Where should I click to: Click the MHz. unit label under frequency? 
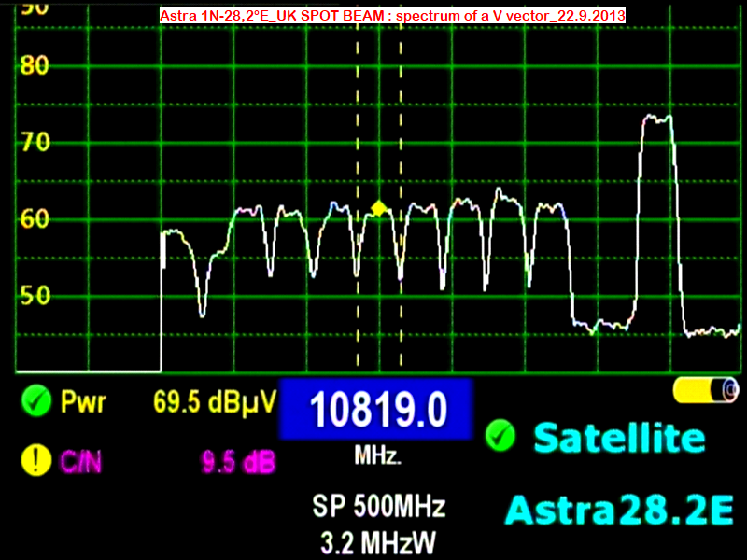pyautogui.click(x=377, y=456)
